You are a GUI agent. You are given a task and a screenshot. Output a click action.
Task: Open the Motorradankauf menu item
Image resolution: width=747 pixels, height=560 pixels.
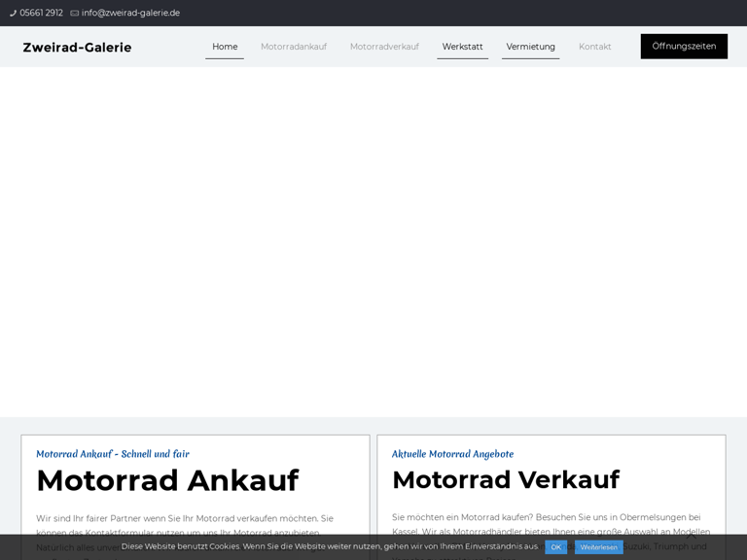[x=294, y=47]
